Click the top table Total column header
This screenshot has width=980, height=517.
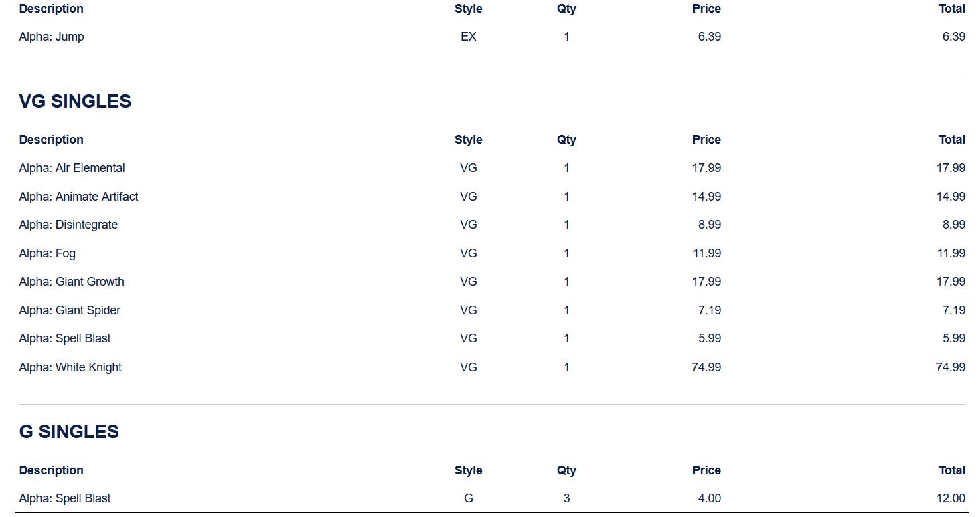point(951,9)
